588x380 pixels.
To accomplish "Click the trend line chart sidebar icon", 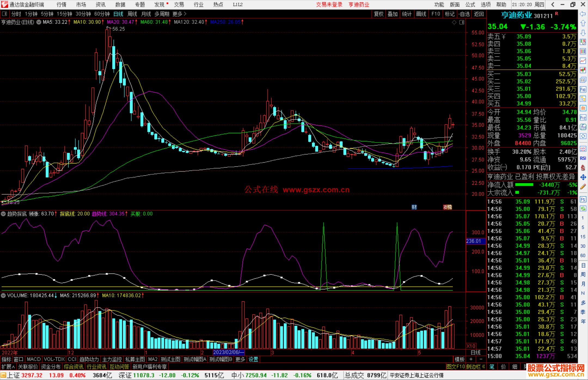I will click(583, 61).
